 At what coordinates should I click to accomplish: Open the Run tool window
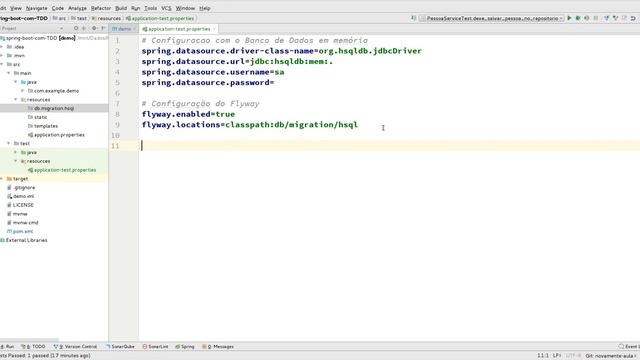coord(8,347)
